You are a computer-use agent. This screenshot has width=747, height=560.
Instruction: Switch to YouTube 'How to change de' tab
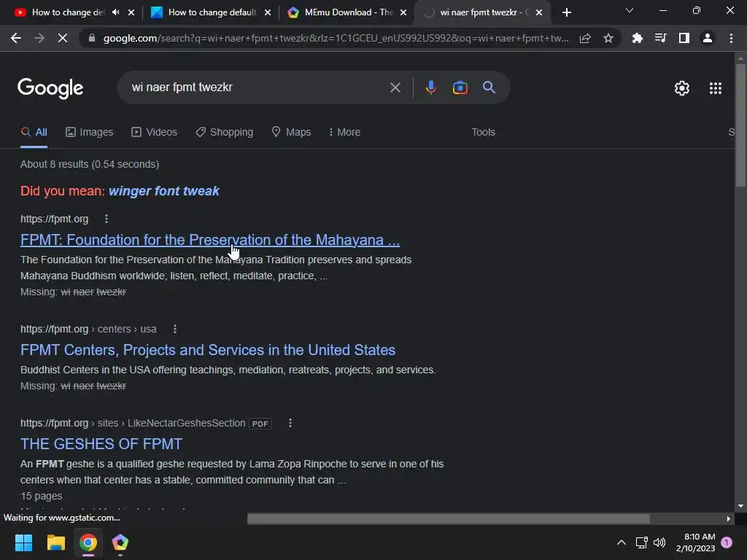(68, 12)
